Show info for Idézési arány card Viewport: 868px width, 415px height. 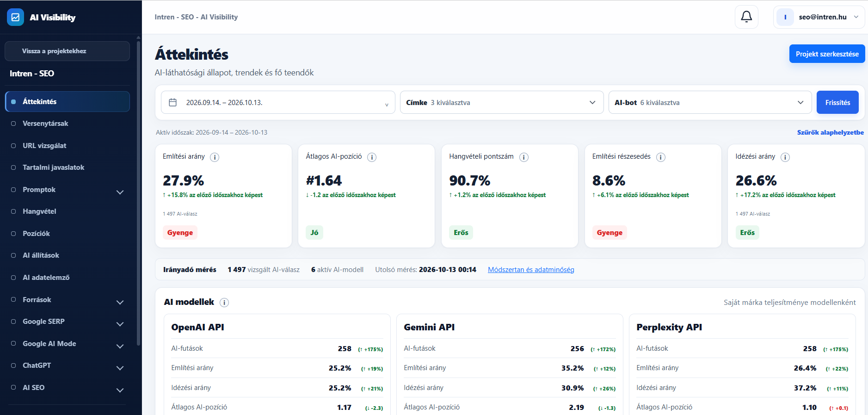coord(785,157)
